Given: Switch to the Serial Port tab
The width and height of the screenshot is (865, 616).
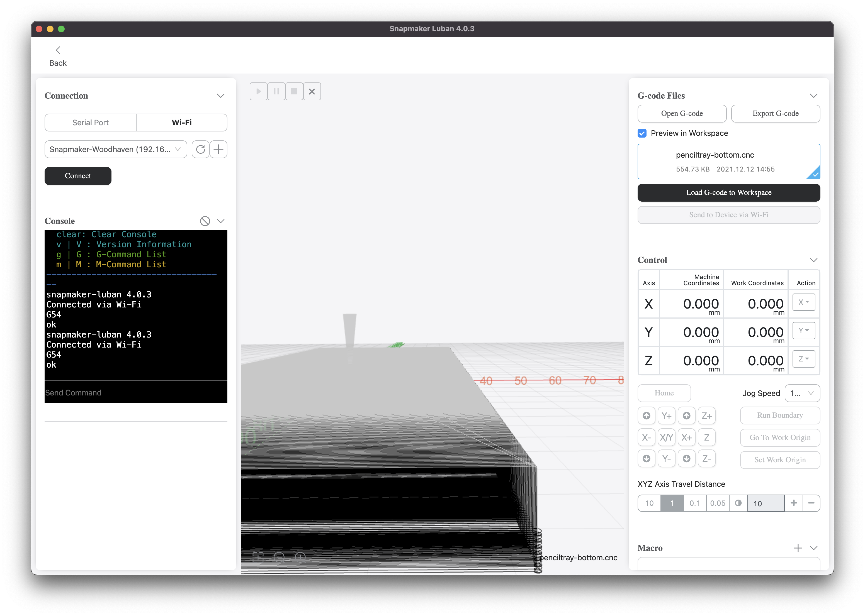Looking at the screenshot, I should (x=90, y=123).
